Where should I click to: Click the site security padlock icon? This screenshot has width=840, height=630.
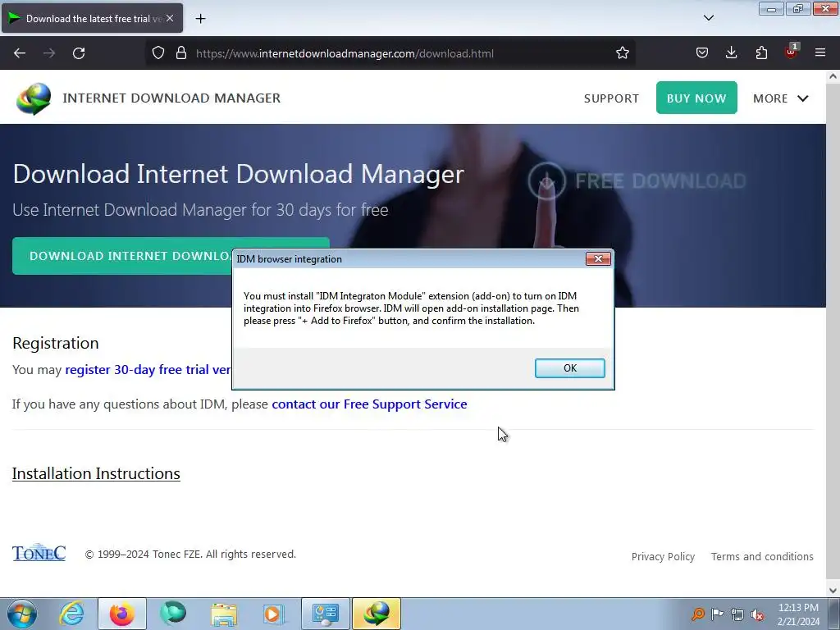[181, 53]
